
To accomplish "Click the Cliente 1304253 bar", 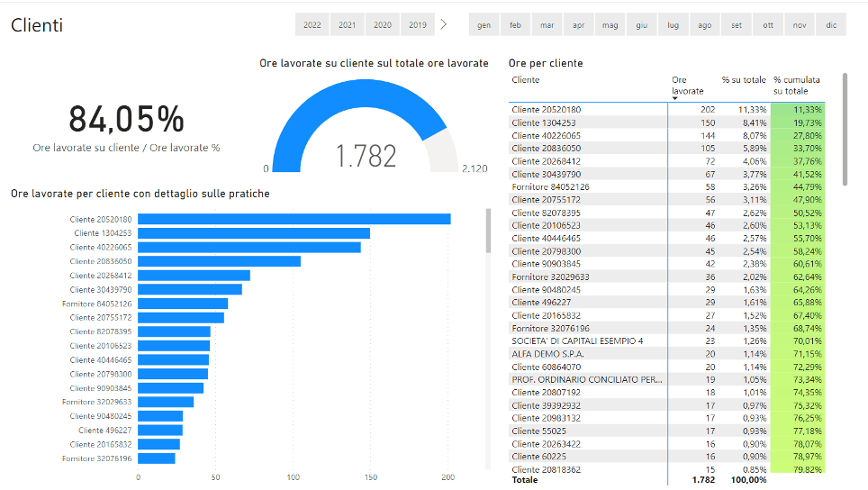I will 253,233.
